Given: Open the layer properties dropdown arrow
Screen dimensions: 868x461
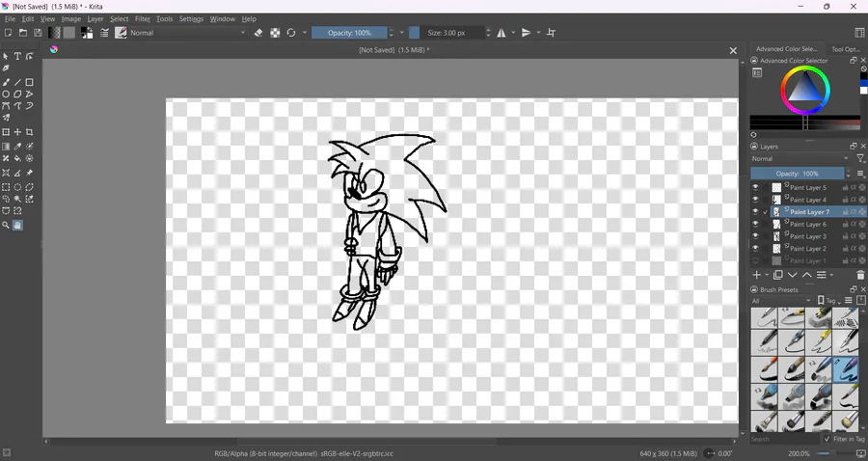Looking at the screenshot, I should click(831, 275).
